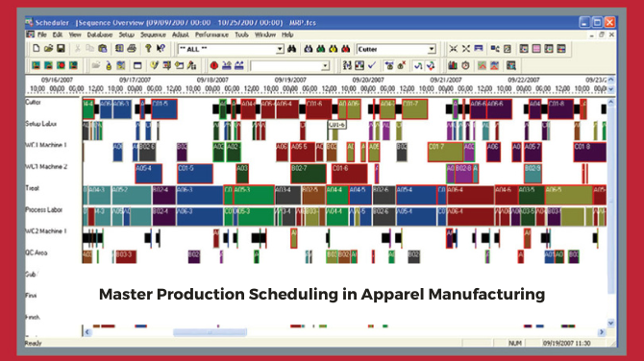
Task: Open the Database menu
Action: pyautogui.click(x=99, y=35)
